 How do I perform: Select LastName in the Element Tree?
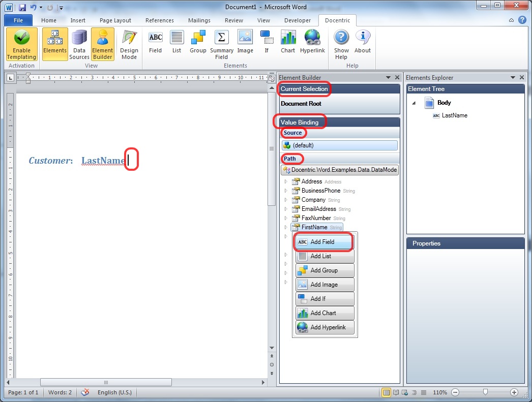tap(450, 115)
